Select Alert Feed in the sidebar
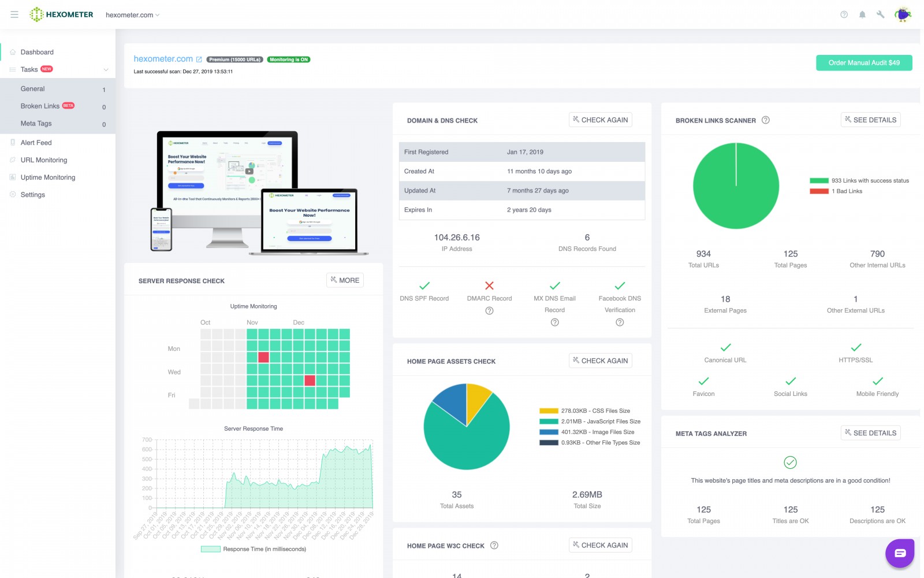This screenshot has height=578, width=924. point(36,142)
